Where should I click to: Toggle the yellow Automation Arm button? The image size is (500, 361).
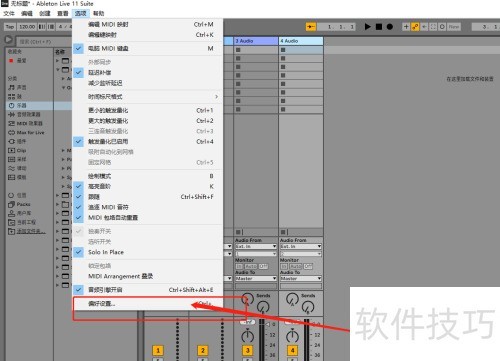point(415,26)
